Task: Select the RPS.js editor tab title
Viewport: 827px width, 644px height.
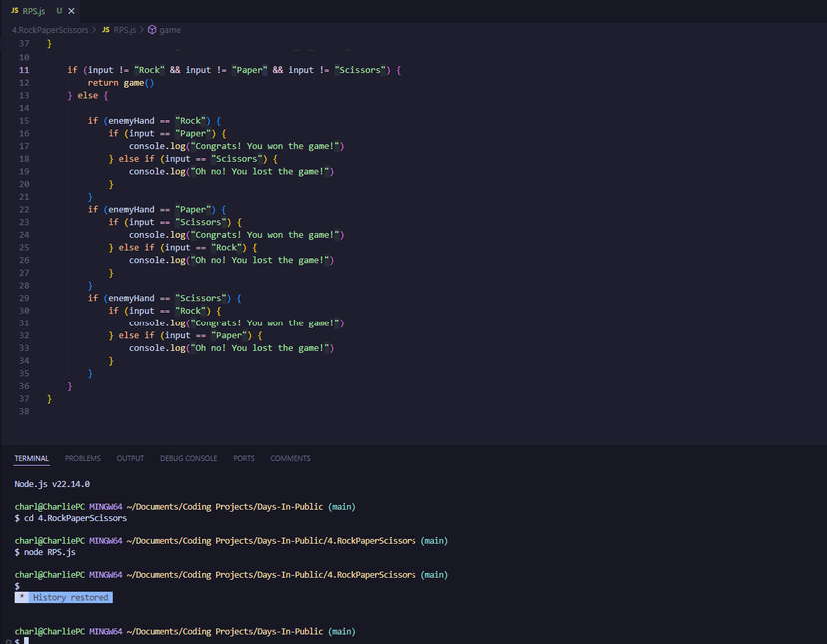Action: click(34, 10)
